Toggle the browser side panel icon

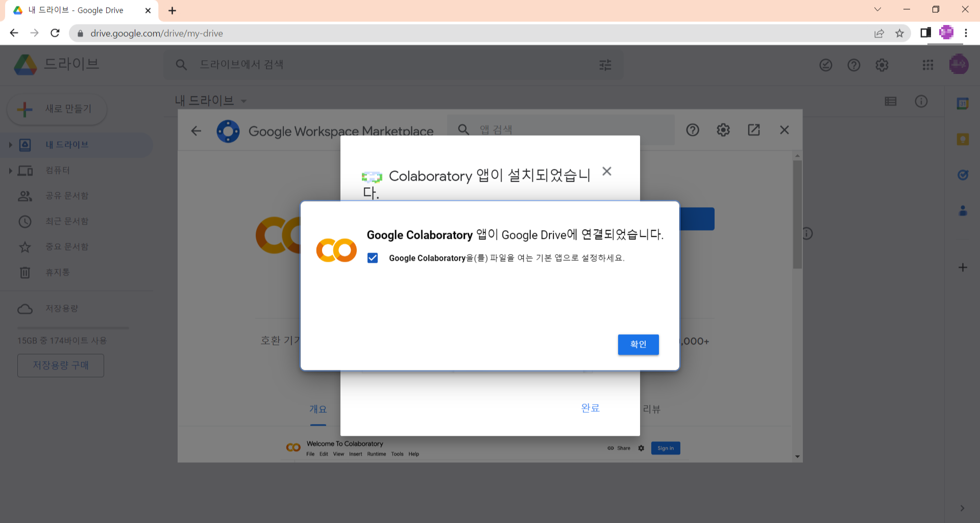coord(925,33)
